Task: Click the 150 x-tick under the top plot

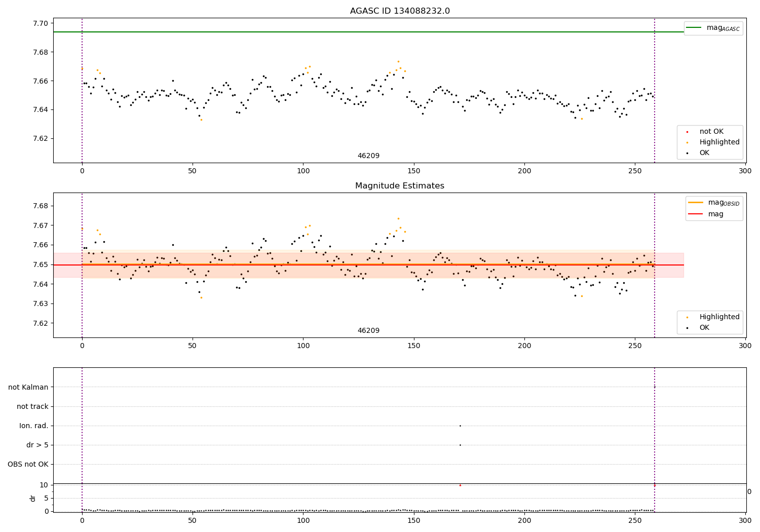Action: (x=414, y=171)
